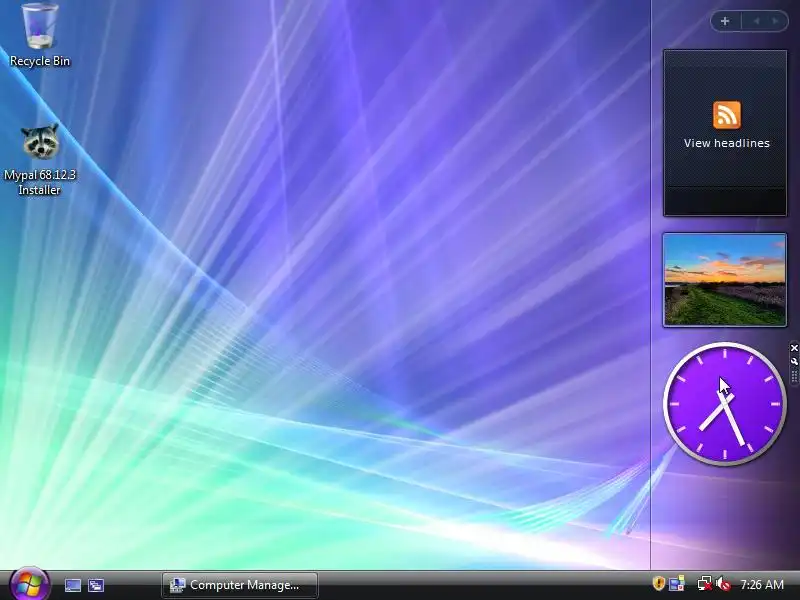Add gadgets with the sidebar plus button
This screenshot has width=800, height=600.
click(725, 21)
